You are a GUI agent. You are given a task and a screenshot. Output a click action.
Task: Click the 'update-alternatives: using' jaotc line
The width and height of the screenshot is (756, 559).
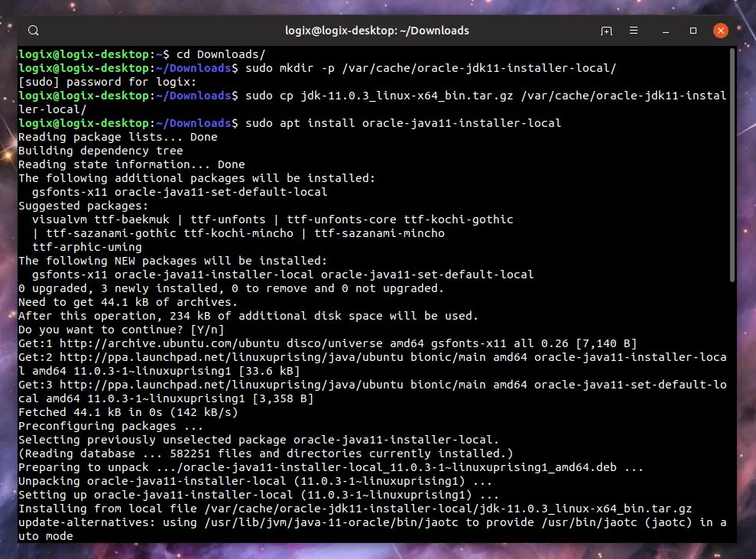click(372, 529)
